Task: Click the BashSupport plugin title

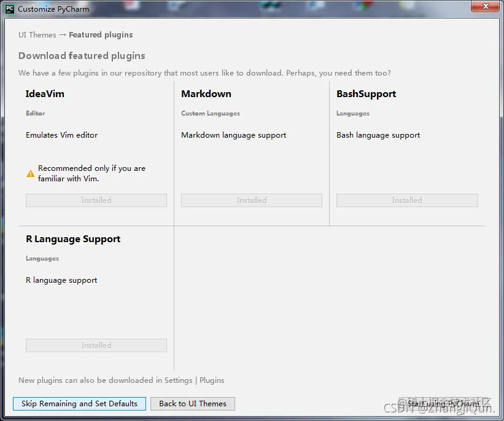Action: click(x=366, y=93)
